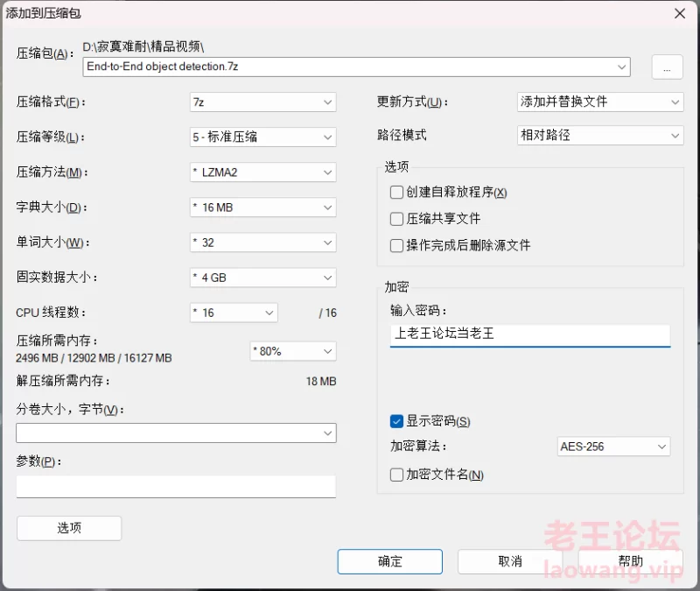Screen dimensions: 700x591
Task: Click the parameters input field
Action: click(x=176, y=487)
